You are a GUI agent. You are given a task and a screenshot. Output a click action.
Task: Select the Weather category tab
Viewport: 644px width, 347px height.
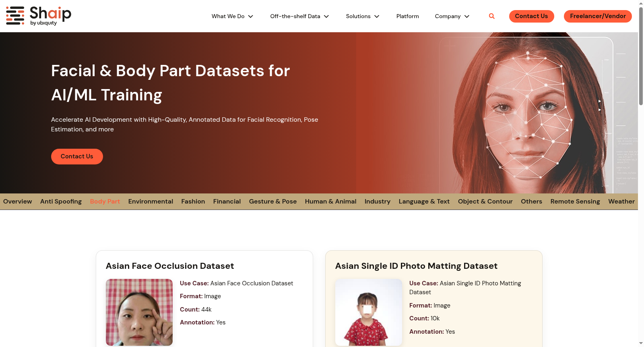coord(621,202)
